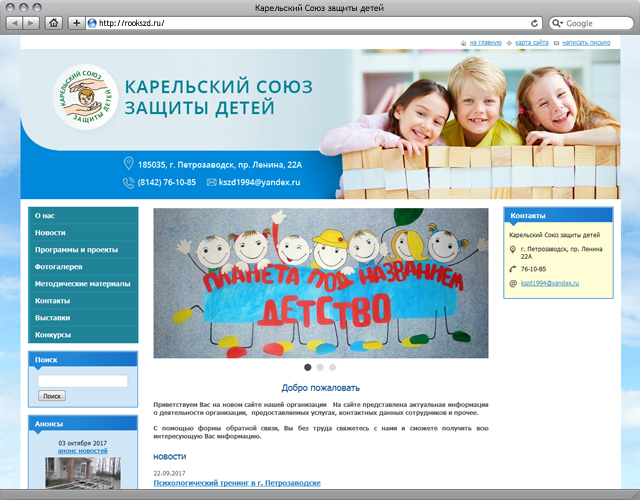The width and height of the screenshot is (640, 500).
Task: Click the 'Карельский Союз защиты детей' header title
Action: (x=218, y=97)
